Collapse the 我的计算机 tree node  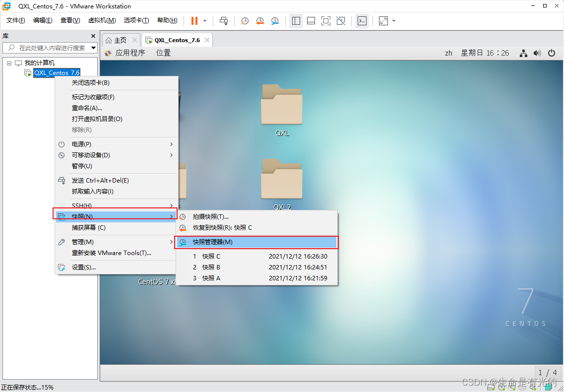tap(9, 63)
